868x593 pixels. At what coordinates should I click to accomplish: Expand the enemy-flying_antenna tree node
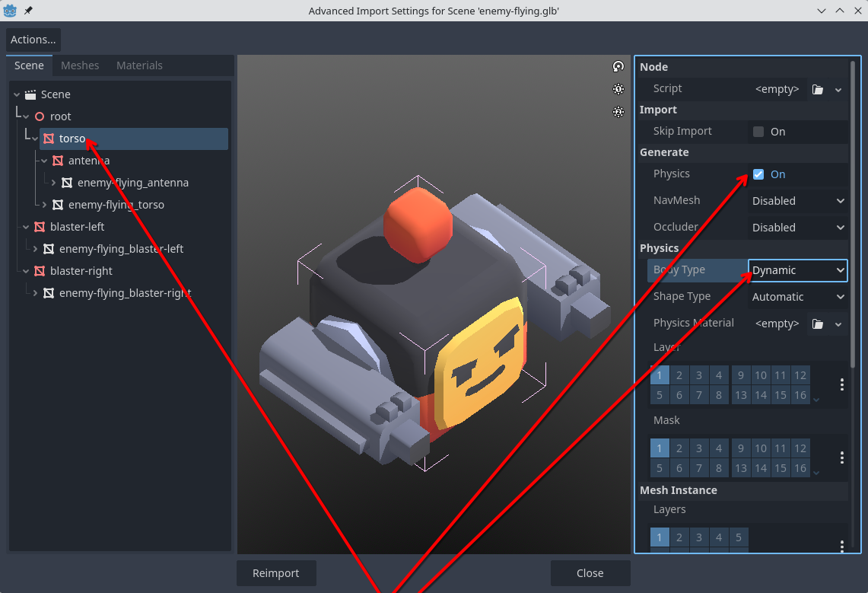53,183
